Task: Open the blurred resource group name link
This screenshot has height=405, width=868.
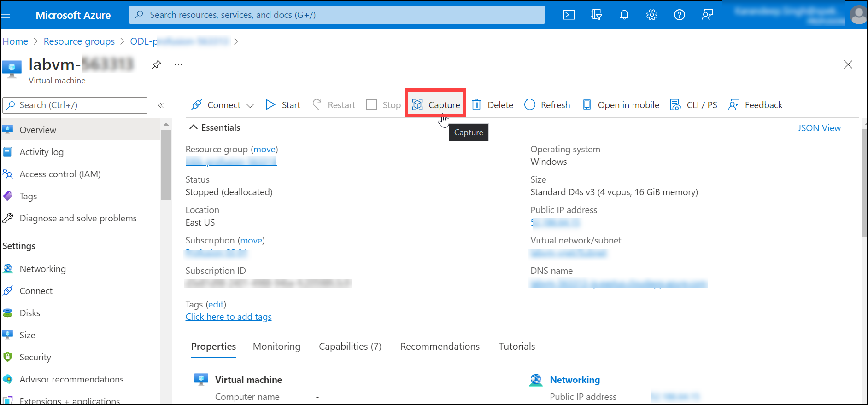Action: 231,161
